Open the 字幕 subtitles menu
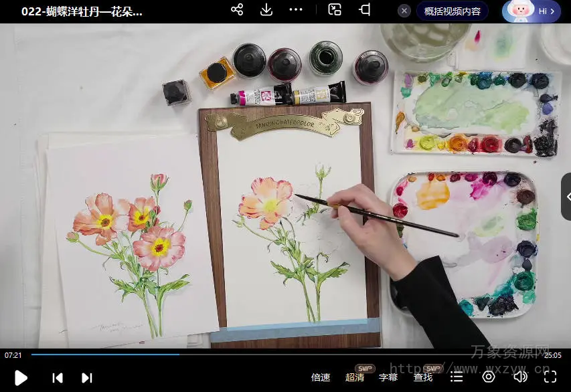 388,377
